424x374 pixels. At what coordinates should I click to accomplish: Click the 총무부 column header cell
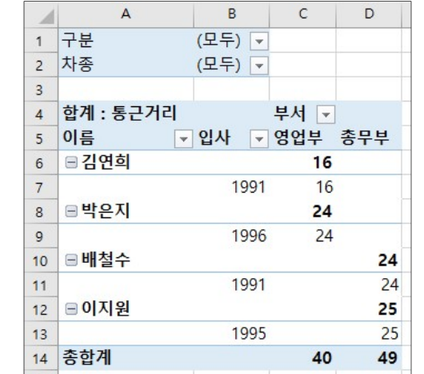pyautogui.click(x=369, y=138)
